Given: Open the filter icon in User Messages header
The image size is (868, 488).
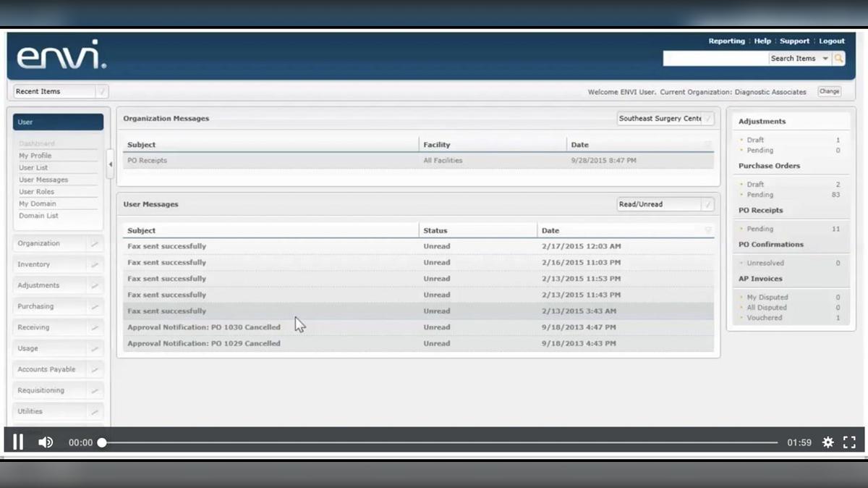Looking at the screenshot, I should [x=707, y=230].
